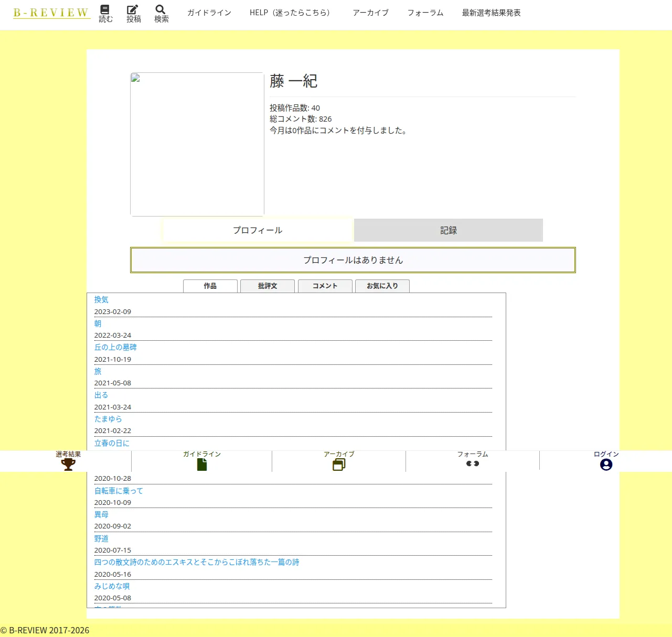Click the ログイン user icon
This screenshot has height=637, width=672.
click(x=606, y=465)
